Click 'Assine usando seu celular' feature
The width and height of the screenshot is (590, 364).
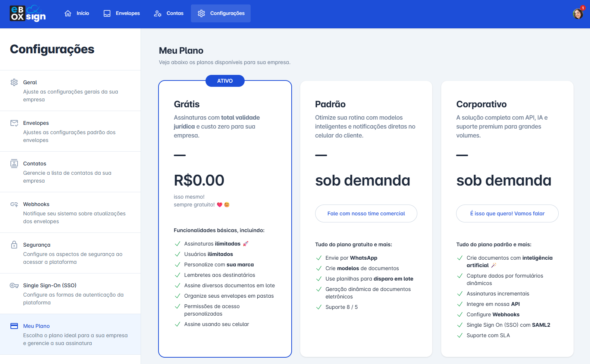click(217, 324)
